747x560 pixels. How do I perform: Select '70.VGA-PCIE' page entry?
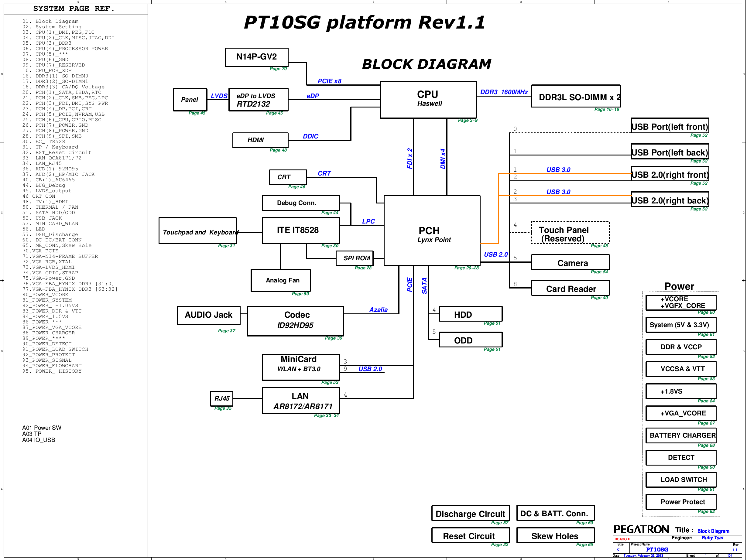40,251
